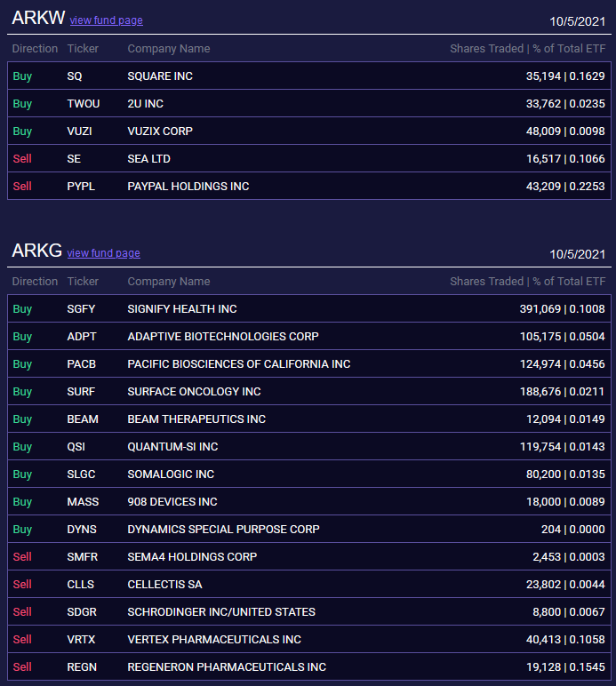Viewport: 616px width, 686px height.
Task: Click PAYPAL HOLDINGS INC company name
Action: [x=188, y=187]
